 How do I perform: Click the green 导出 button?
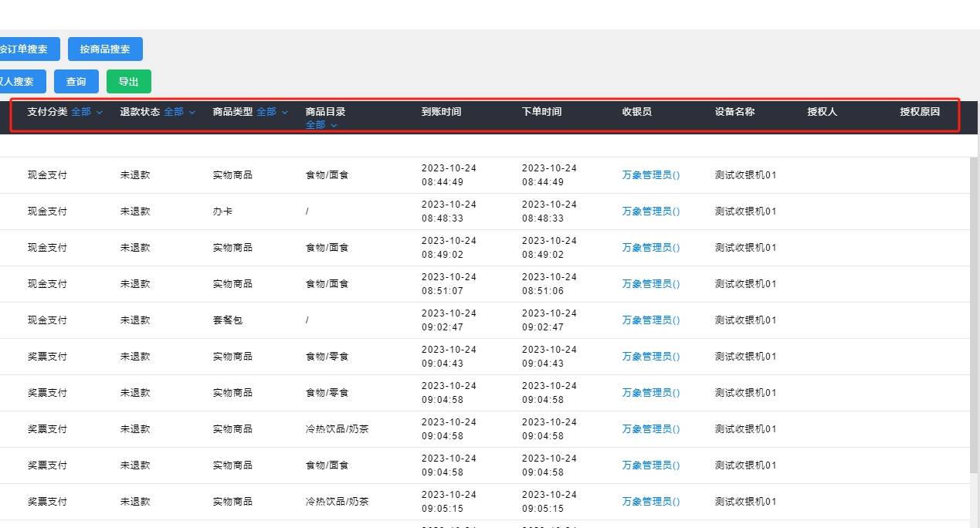129,82
